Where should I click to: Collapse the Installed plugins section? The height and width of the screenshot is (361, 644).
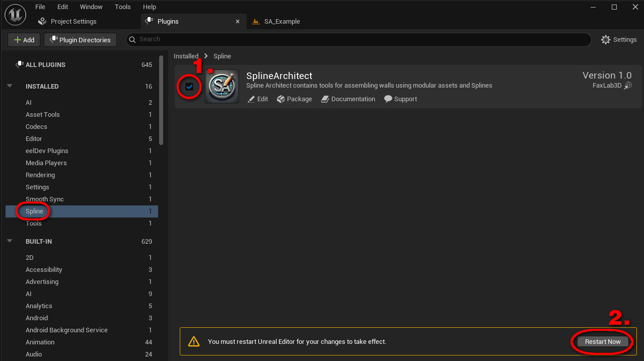click(10, 86)
